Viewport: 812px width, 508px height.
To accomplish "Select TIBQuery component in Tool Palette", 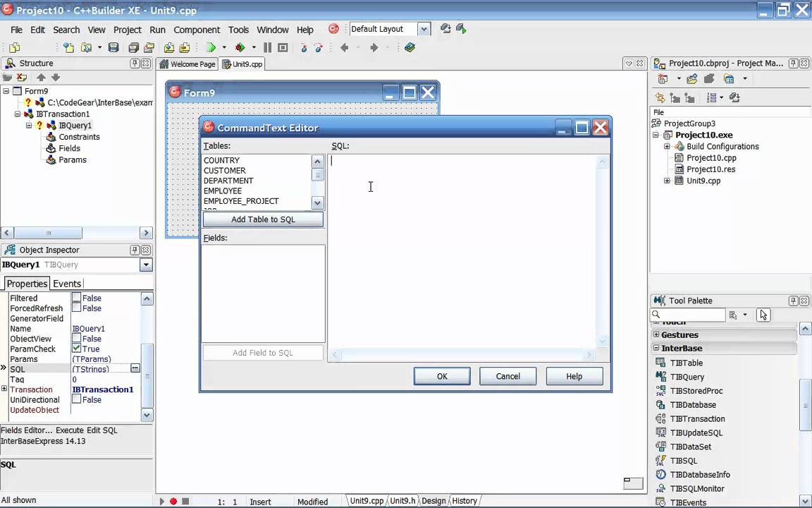I will pos(687,377).
